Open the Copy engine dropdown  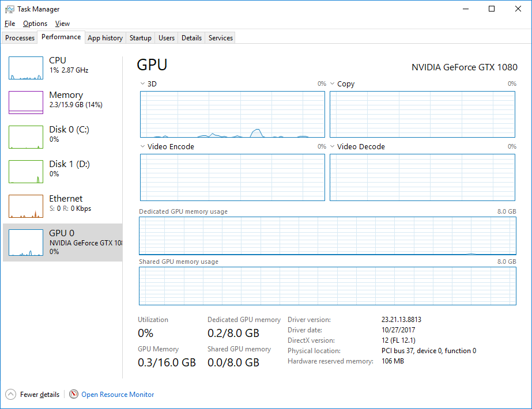coord(332,84)
